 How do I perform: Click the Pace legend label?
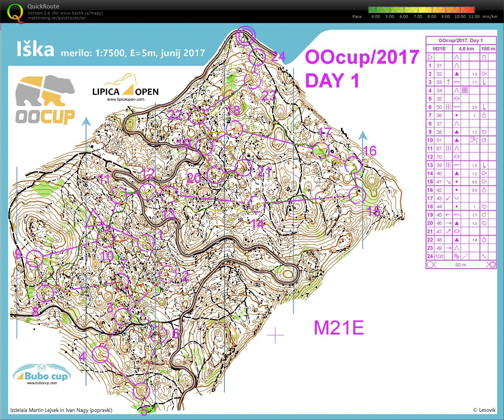356,17
